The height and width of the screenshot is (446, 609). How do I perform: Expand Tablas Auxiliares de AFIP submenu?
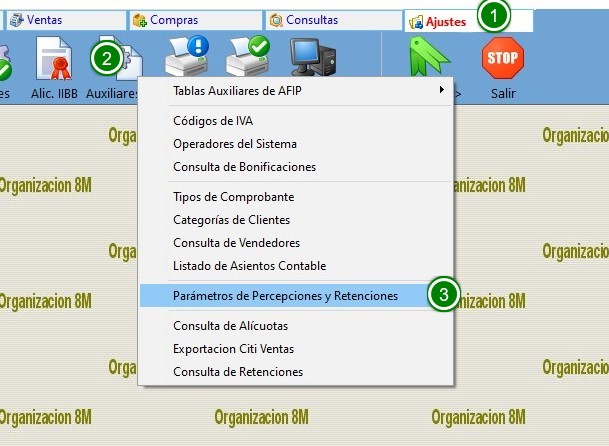[x=296, y=91]
